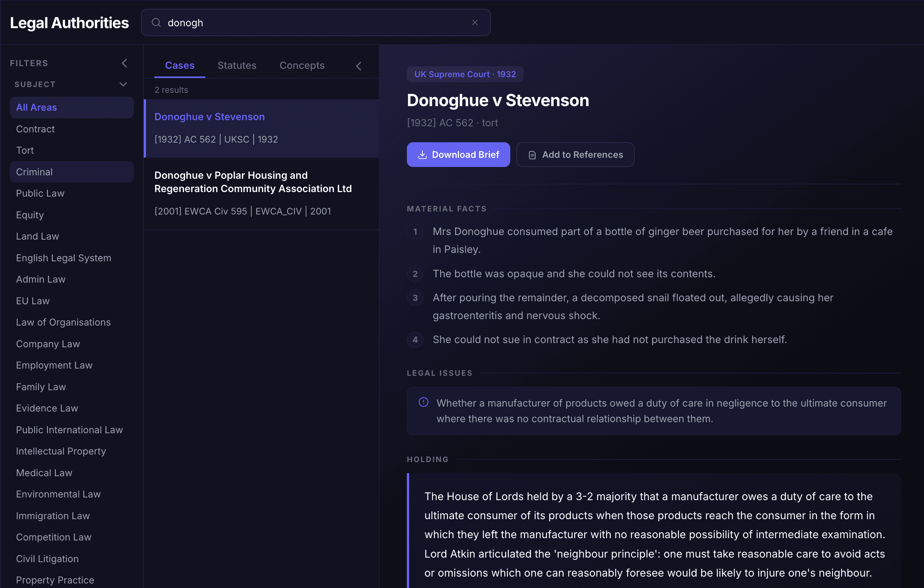
Task: Focus the search box containing donogh
Action: tap(316, 23)
